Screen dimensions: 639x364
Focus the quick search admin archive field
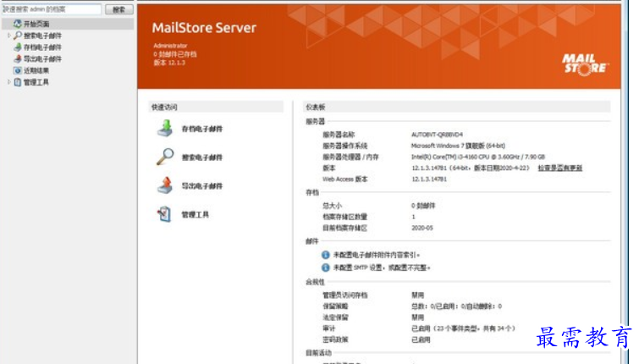[x=52, y=9]
